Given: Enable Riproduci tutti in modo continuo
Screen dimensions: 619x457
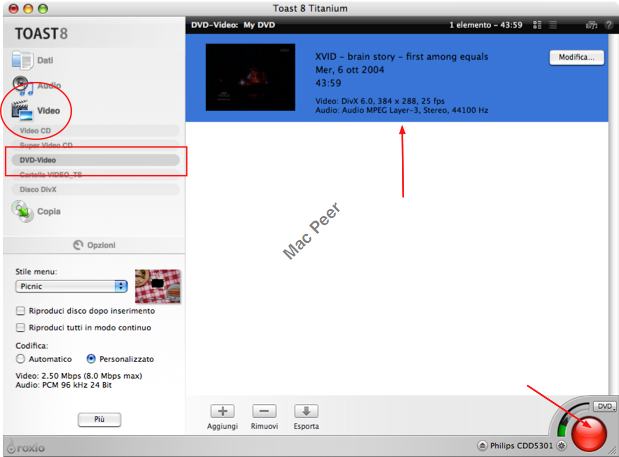Looking at the screenshot, I should (20, 328).
